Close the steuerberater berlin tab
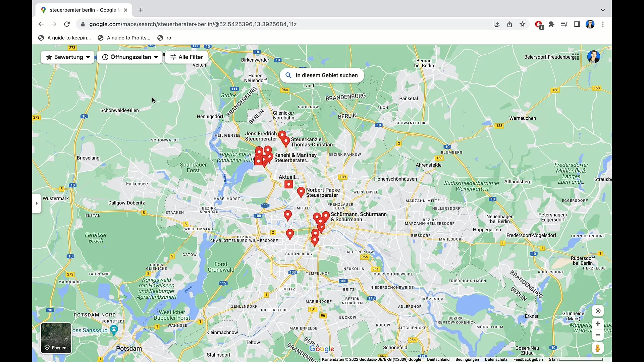 pyautogui.click(x=125, y=10)
